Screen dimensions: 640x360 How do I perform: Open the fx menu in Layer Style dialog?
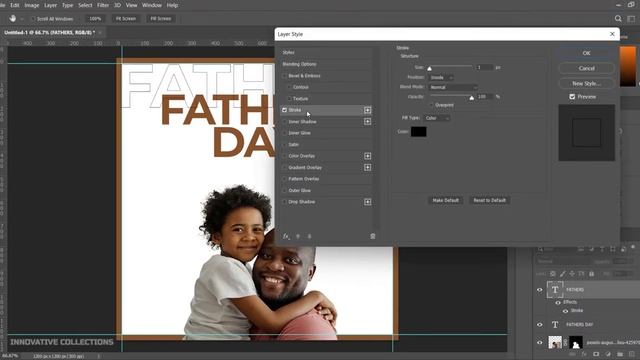click(x=286, y=236)
